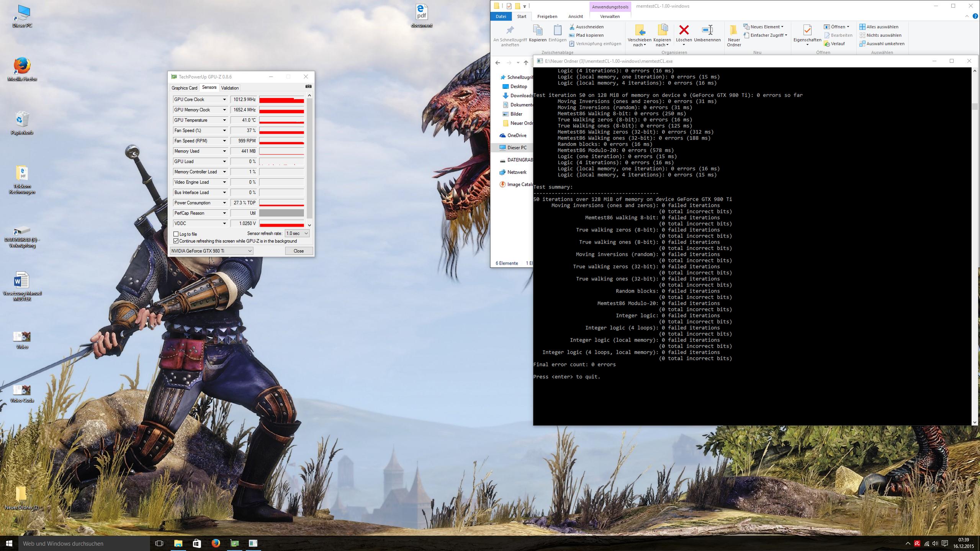Expand the NVIDIA GeForce GTX 980 Ti selector
The image size is (980, 551).
(211, 251)
